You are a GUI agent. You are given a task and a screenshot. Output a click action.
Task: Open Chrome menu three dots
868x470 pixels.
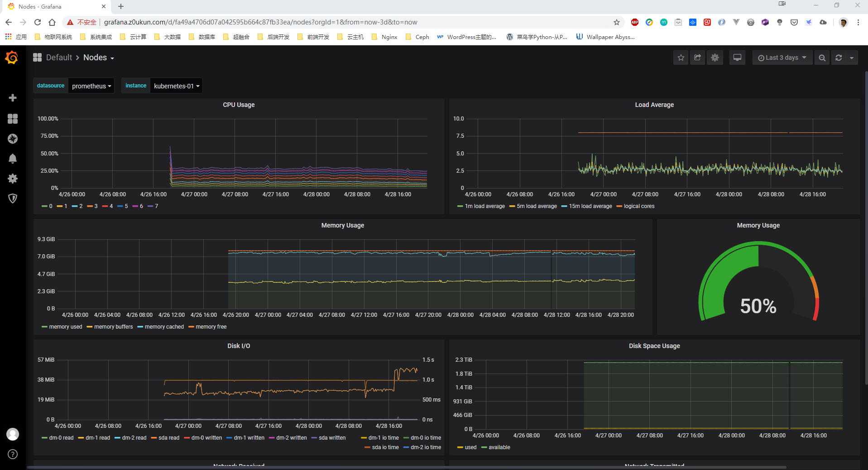pyautogui.click(x=858, y=22)
